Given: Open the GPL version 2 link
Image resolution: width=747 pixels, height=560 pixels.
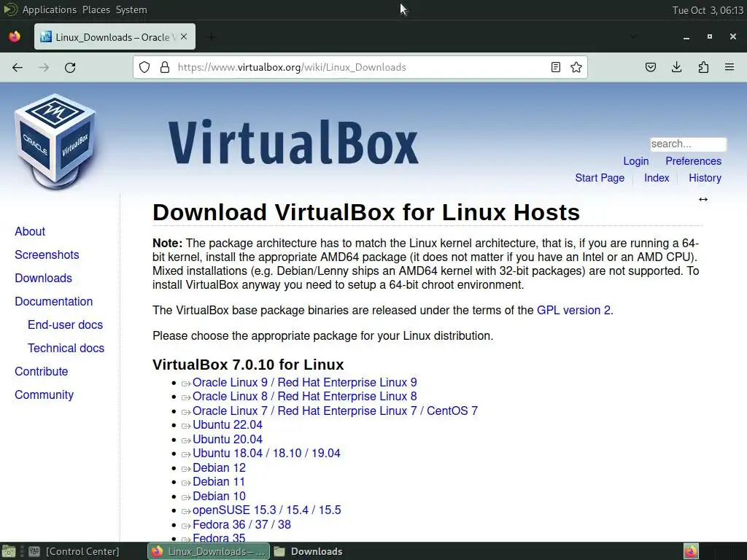Looking at the screenshot, I should 573,311.
